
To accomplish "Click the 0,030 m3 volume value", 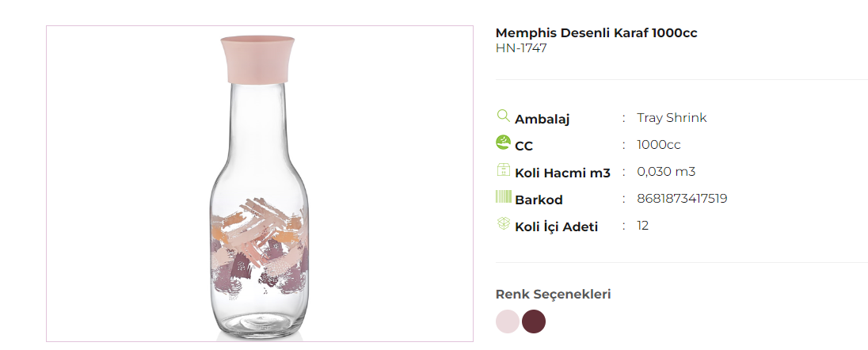I will [666, 172].
